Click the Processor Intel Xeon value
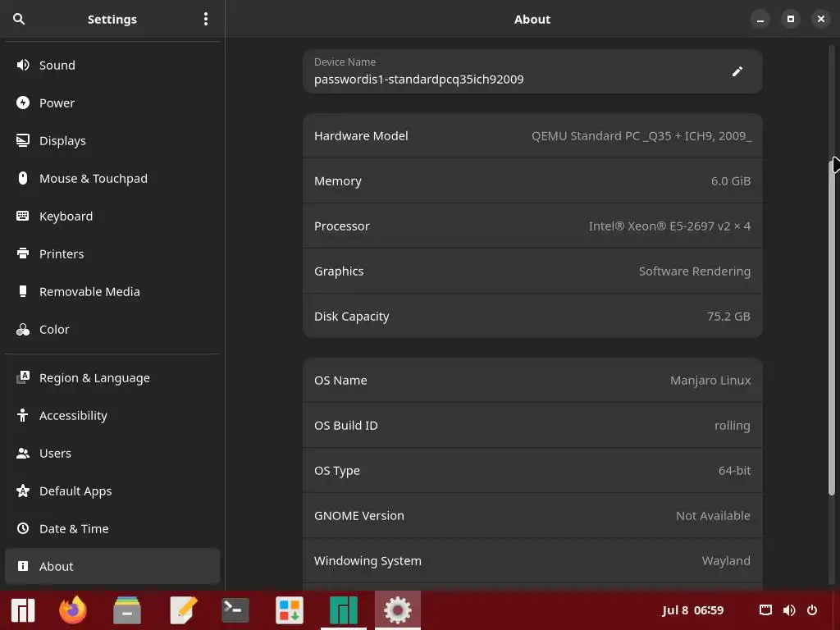The image size is (840, 630). click(x=669, y=226)
